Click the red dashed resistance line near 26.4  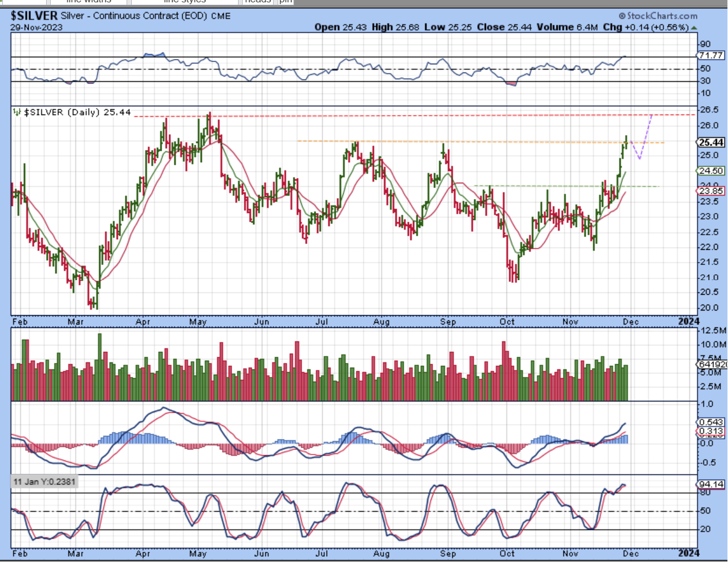(x=414, y=116)
